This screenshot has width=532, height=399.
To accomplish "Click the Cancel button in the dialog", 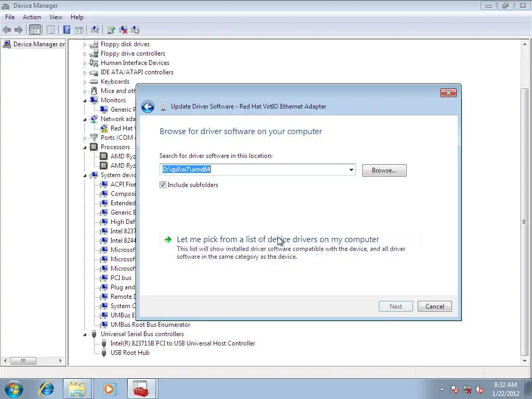I will pos(435,307).
